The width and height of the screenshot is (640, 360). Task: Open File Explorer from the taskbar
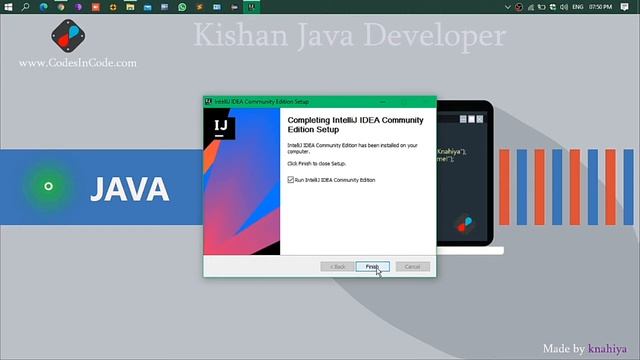coord(130,7)
